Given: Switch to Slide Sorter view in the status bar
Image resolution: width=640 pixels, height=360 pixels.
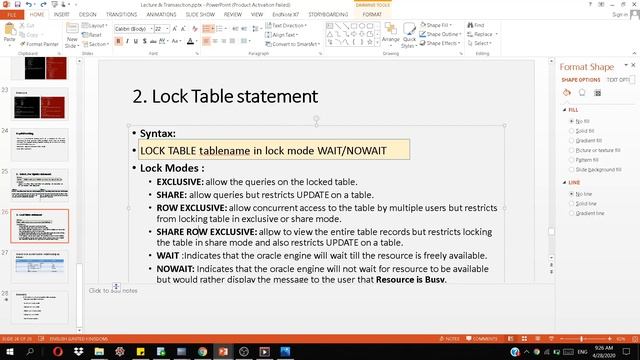Looking at the screenshot, I should tap(524, 339).
